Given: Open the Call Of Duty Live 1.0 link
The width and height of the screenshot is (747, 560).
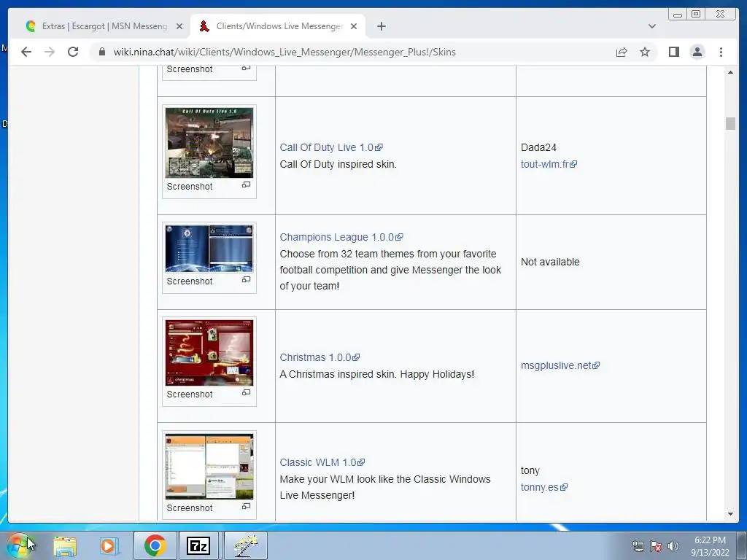Looking at the screenshot, I should tap(331, 147).
